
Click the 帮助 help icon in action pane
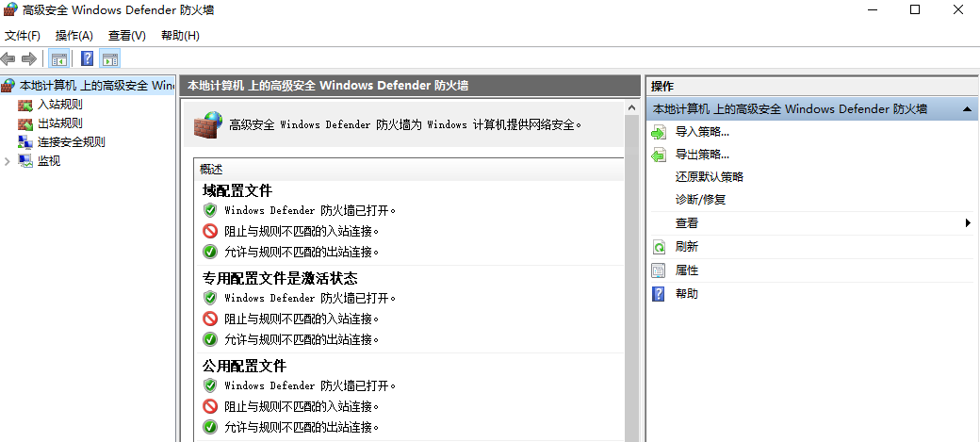[659, 294]
